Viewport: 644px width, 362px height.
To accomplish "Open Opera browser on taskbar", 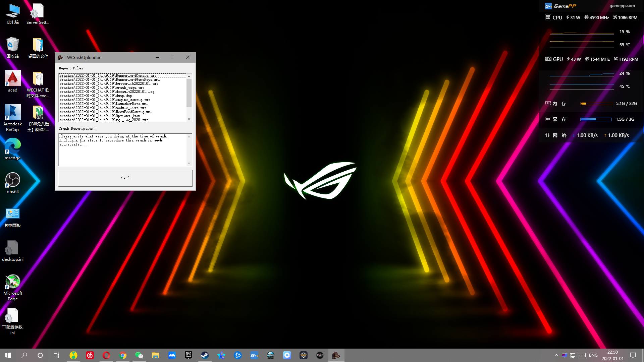I will (x=106, y=355).
